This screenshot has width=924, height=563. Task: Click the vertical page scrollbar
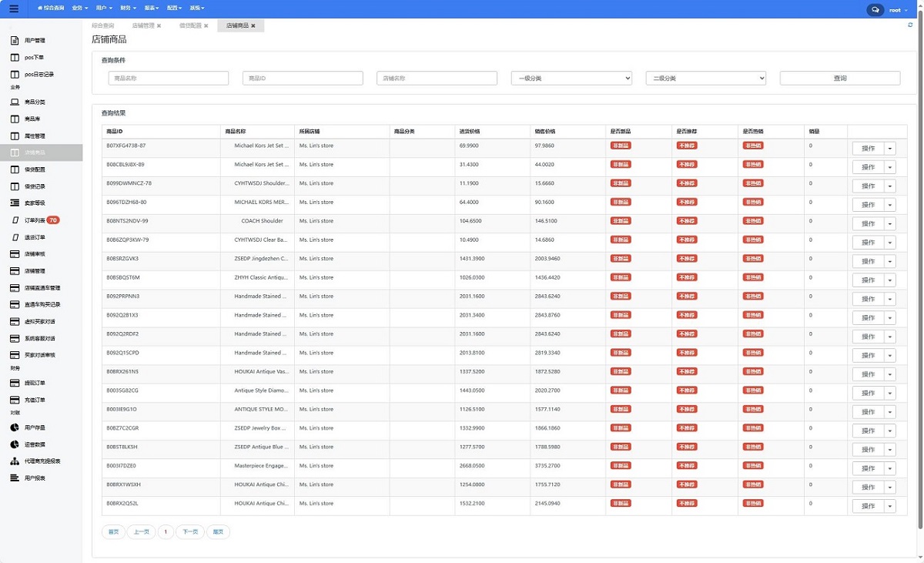(920, 270)
